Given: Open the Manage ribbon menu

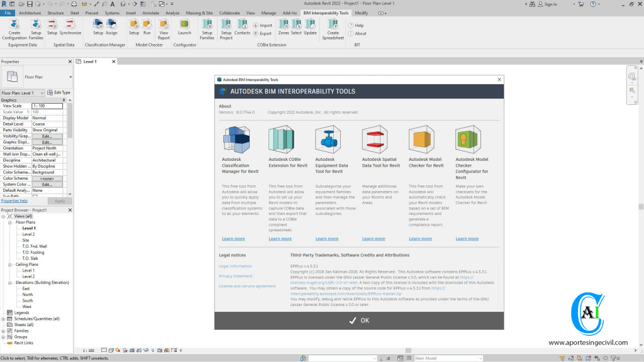Looking at the screenshot, I should (x=269, y=12).
